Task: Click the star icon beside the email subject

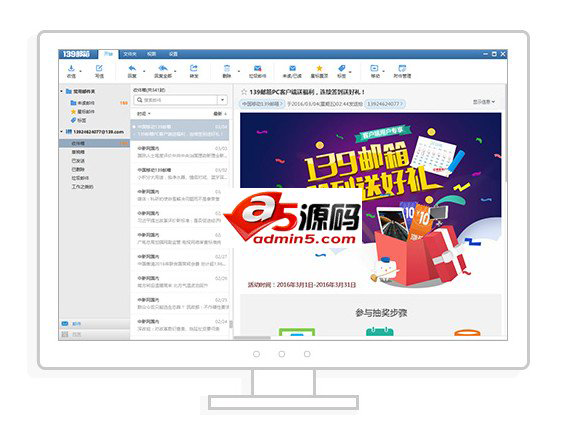Action: (244, 92)
